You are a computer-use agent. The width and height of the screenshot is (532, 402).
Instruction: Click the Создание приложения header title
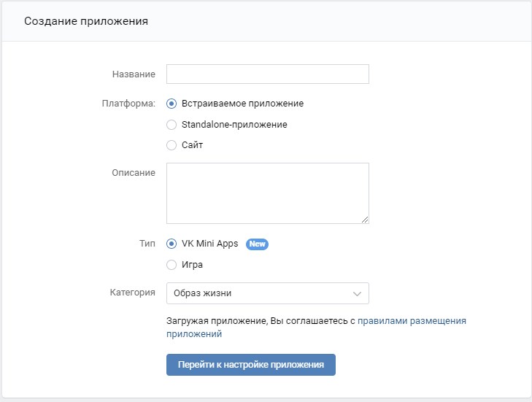(x=86, y=21)
